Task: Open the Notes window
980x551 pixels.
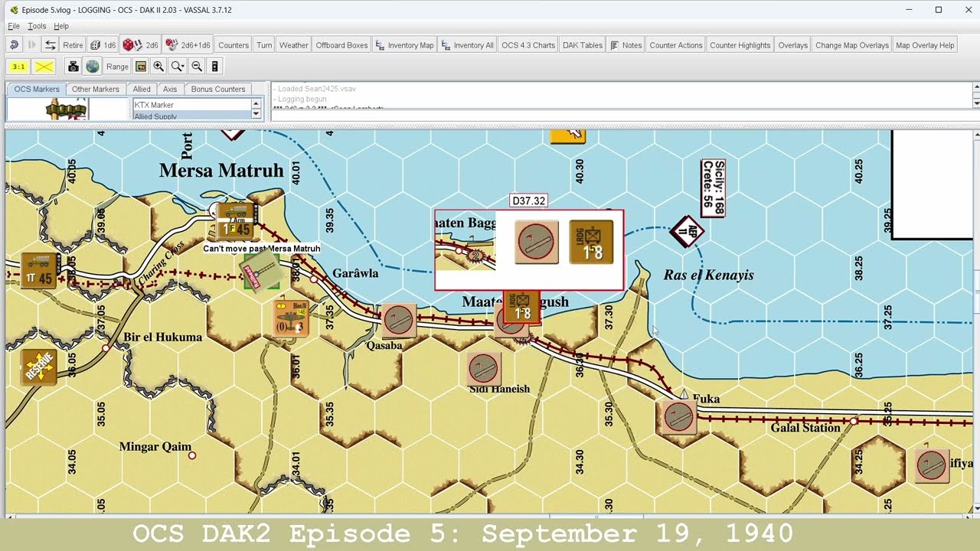Action: [626, 45]
